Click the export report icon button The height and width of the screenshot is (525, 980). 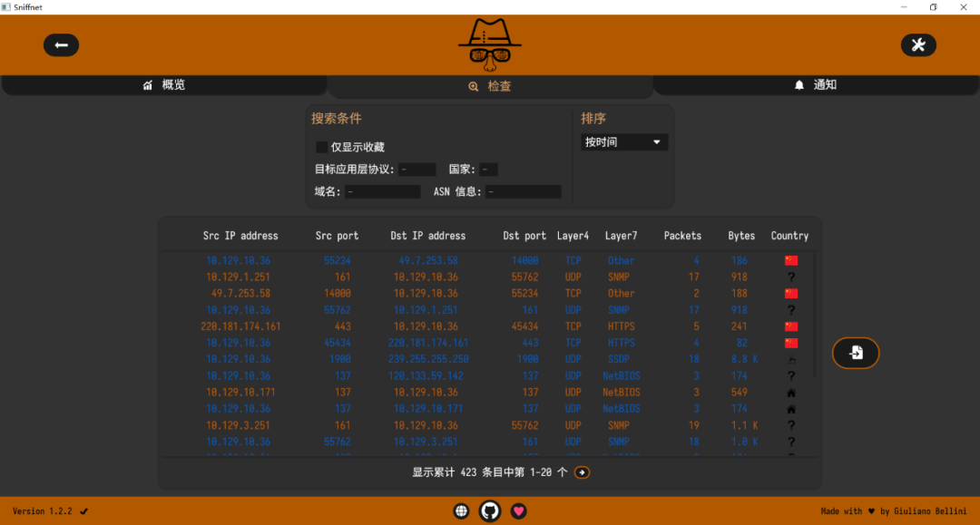856,353
